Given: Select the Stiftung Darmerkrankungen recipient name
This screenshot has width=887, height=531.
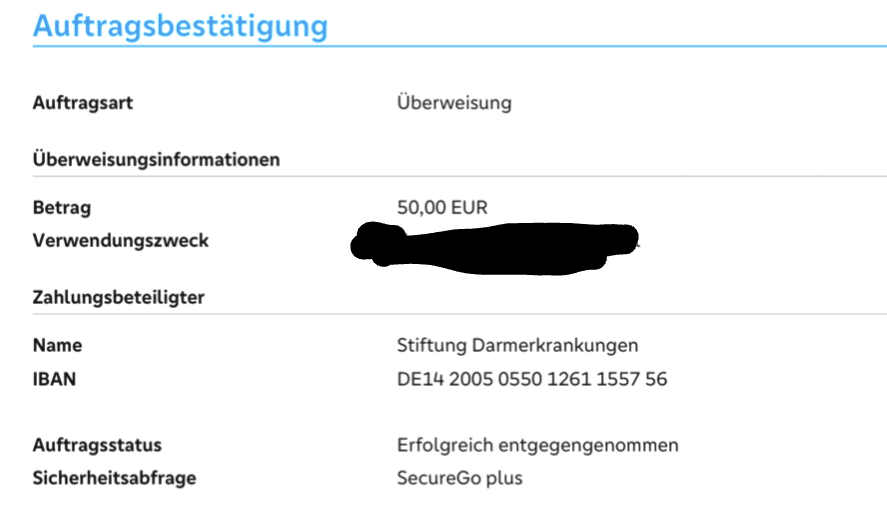Looking at the screenshot, I should [517, 345].
